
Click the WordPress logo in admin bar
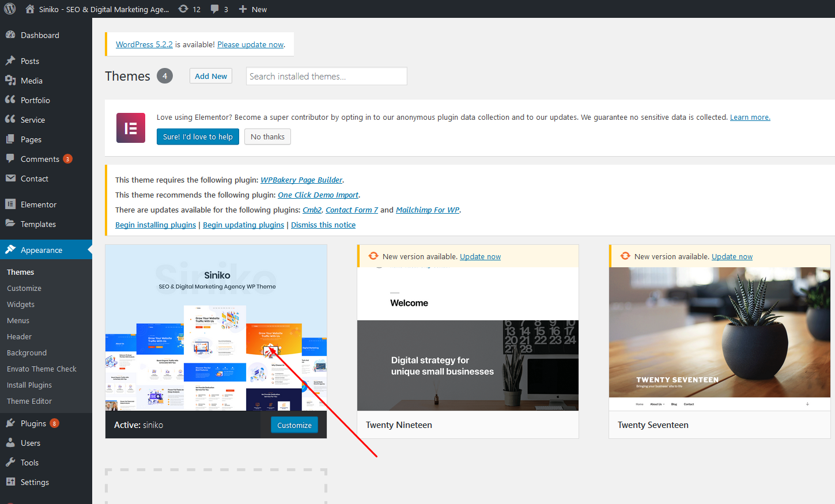point(10,9)
